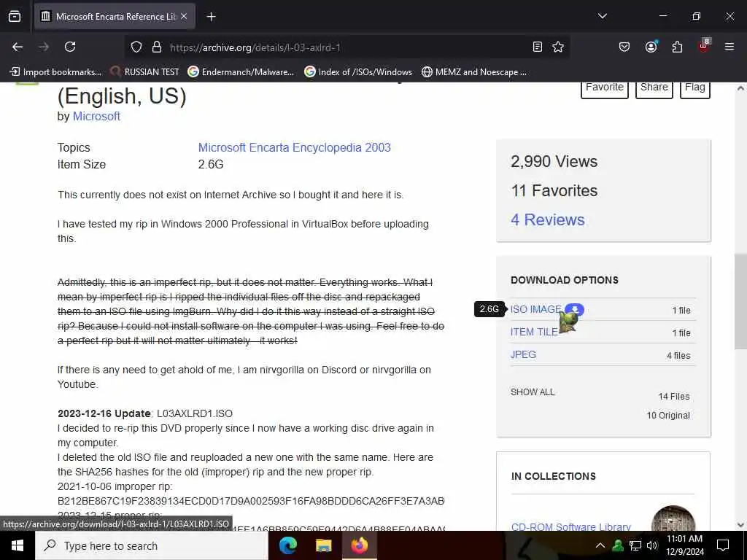Screen dimensions: 747x560
Task: Open Endermanch/Malware bookmark
Action: point(241,72)
